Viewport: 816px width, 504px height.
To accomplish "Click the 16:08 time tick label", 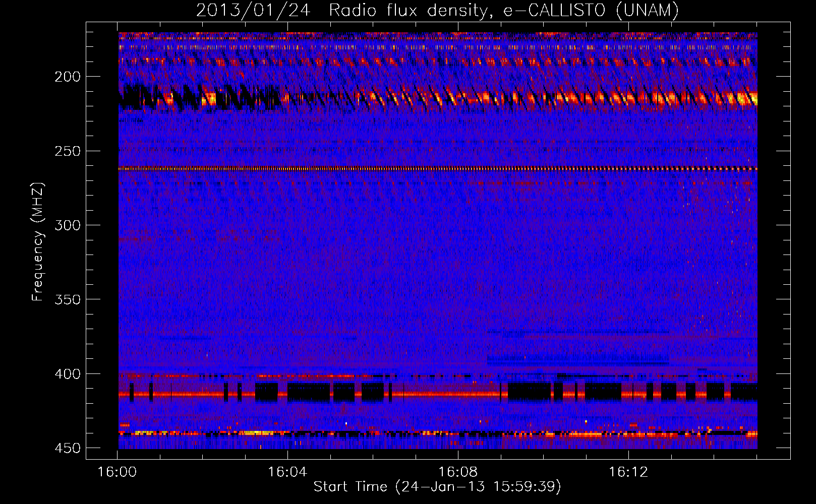I will pos(458,472).
